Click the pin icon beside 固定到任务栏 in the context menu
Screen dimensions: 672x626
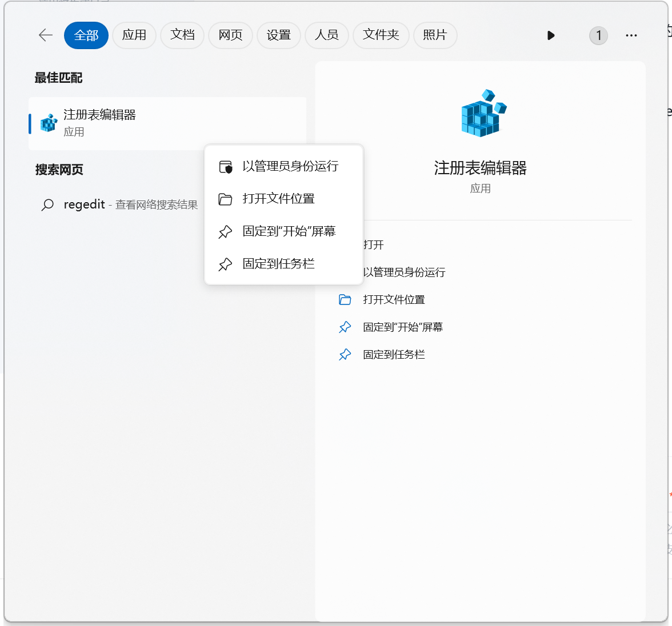[225, 264]
